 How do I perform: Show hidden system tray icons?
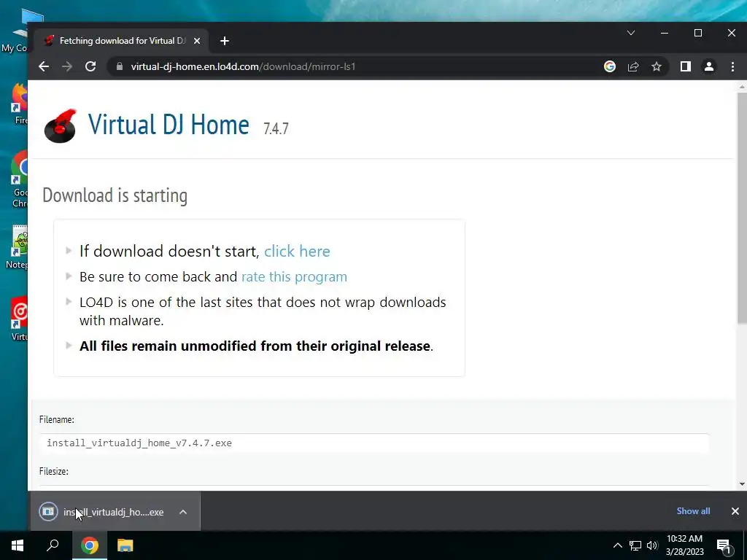[x=617, y=545]
